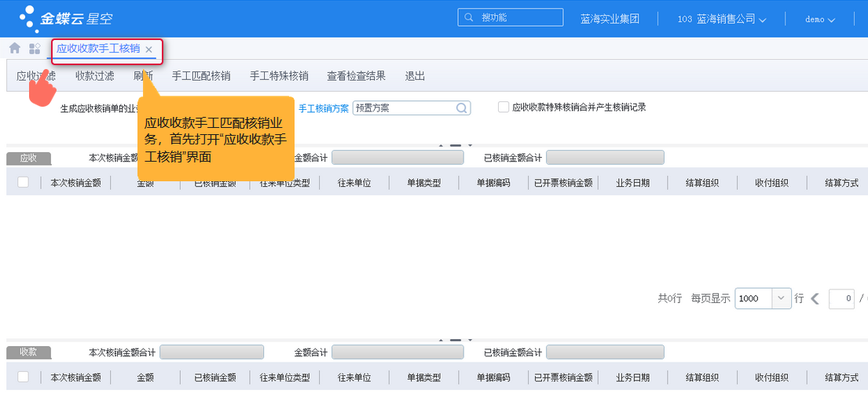Click 收款 section 本次核销金额合计 field
This screenshot has height=412, width=868.
click(211, 352)
